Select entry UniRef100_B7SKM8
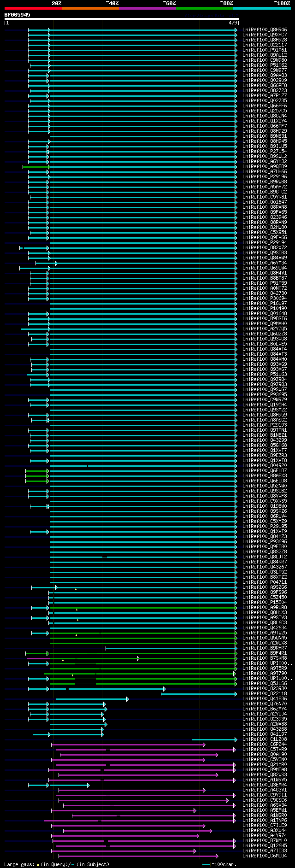This screenshot has width=295, height=868. click(265, 658)
